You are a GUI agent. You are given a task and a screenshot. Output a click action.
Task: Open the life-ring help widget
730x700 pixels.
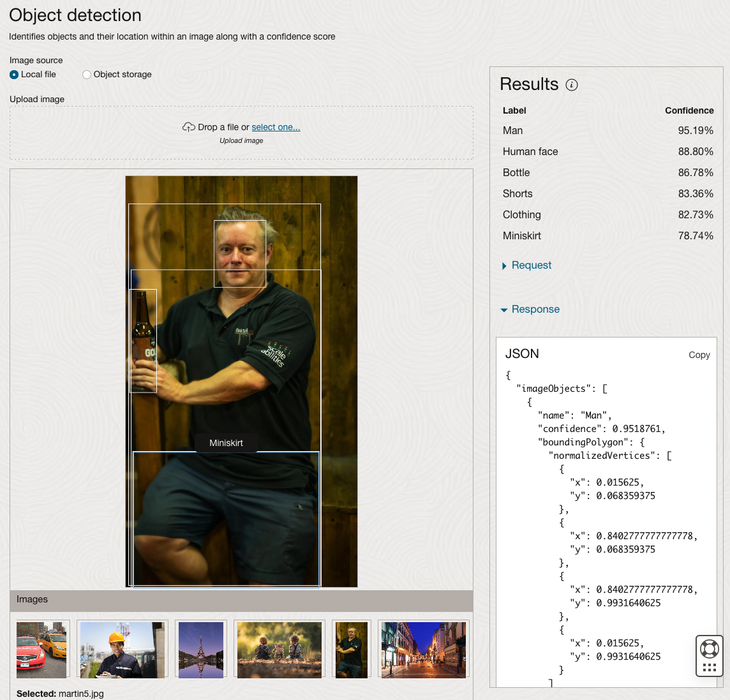pos(709,648)
